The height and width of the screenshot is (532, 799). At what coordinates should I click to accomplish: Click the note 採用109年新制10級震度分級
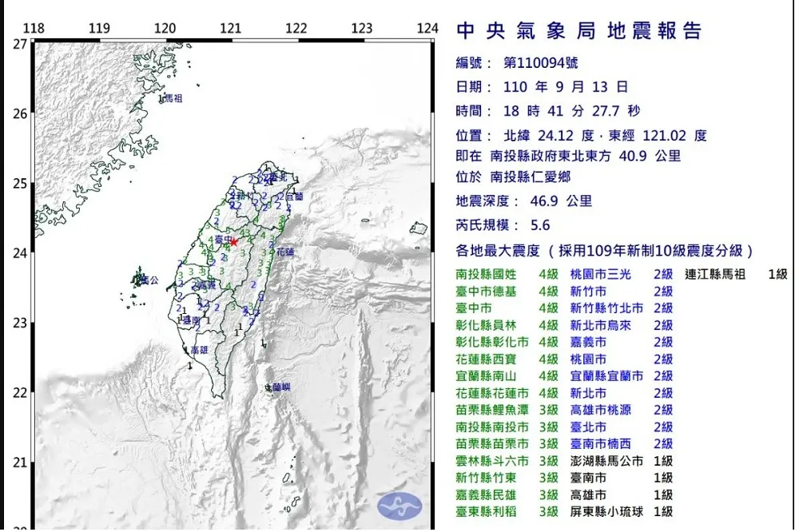click(650, 251)
